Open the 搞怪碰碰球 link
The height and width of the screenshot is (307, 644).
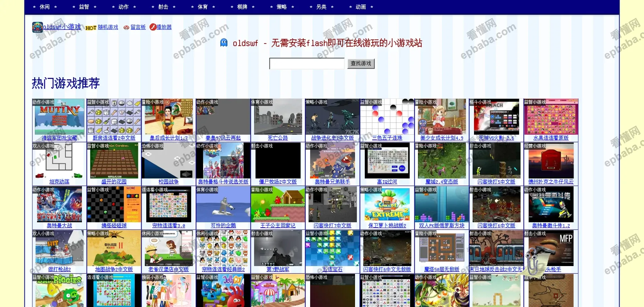point(114,225)
